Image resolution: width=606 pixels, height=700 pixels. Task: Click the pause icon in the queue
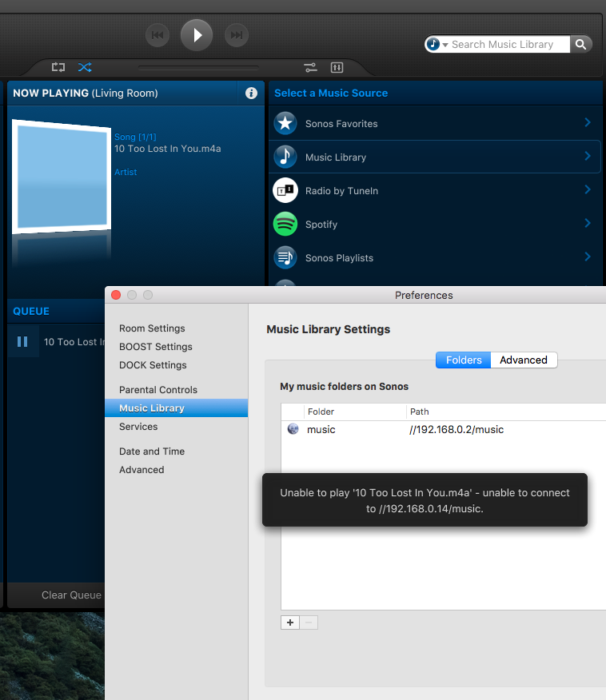tap(22, 341)
